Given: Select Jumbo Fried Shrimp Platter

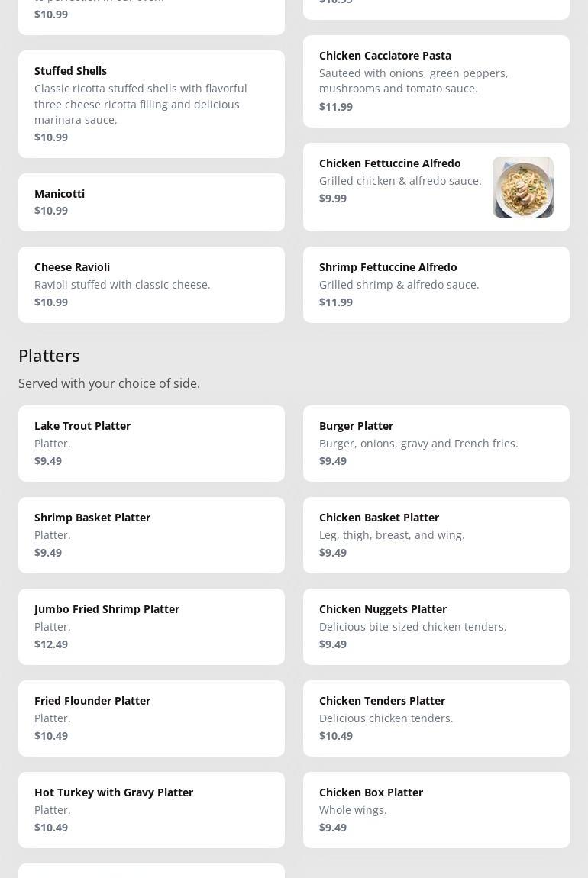Looking at the screenshot, I should 151,626.
